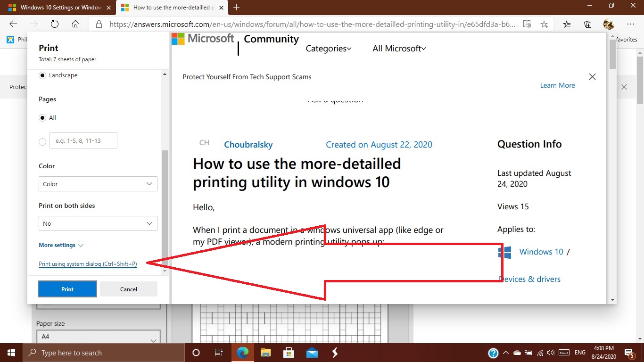
Task: Select the custom page range radio button
Action: pyautogui.click(x=42, y=141)
